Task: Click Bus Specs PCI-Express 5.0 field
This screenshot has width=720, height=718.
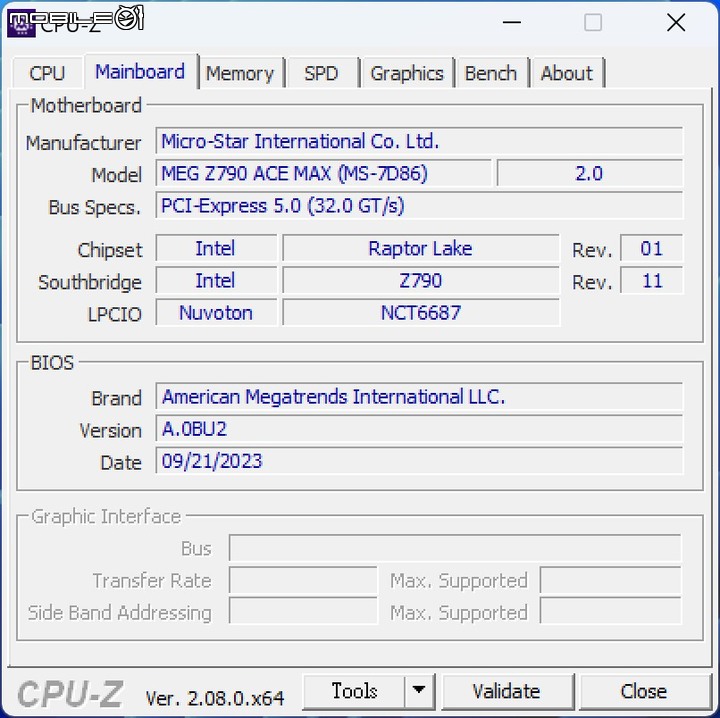Action: tap(419, 205)
